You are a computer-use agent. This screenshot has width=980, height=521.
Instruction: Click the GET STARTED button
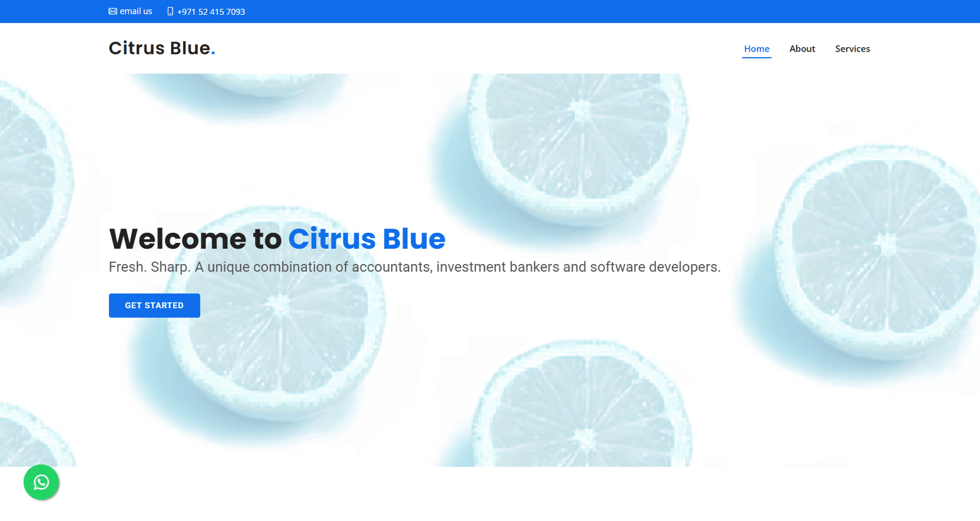coord(154,305)
